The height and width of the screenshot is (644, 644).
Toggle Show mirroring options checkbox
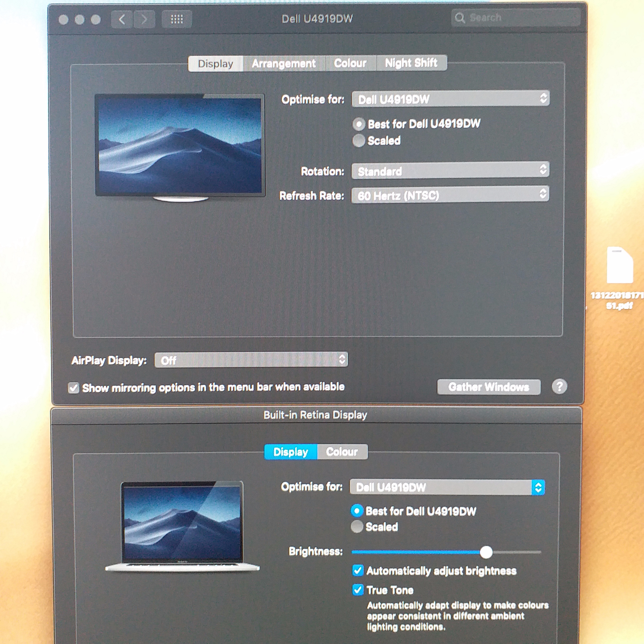pyautogui.click(x=74, y=388)
